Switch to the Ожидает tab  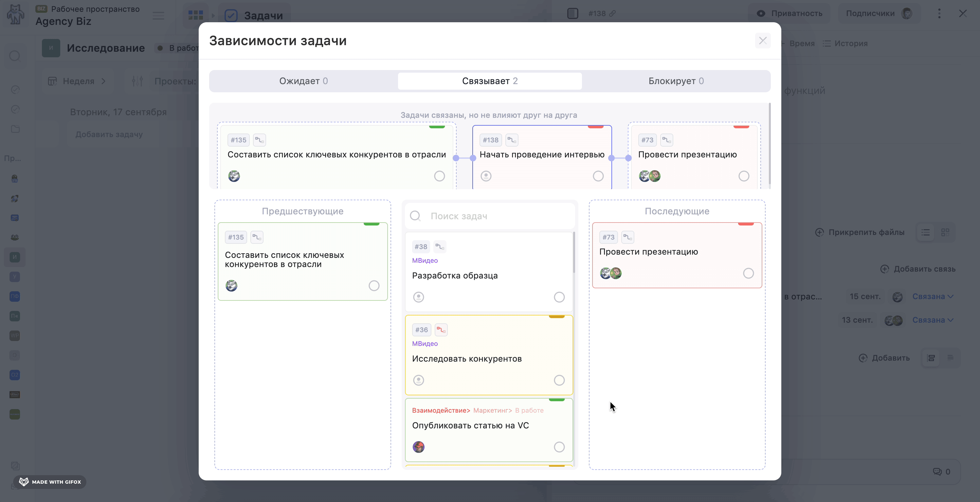pos(303,81)
